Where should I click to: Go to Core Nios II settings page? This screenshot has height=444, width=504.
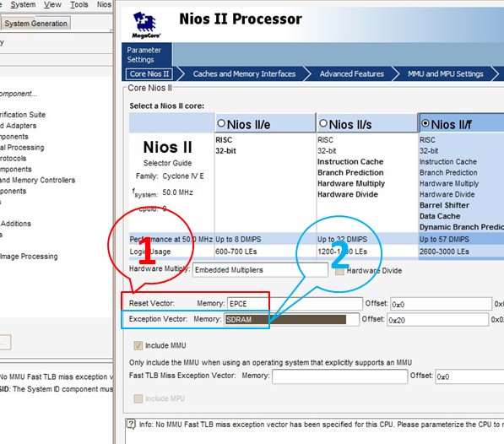149,74
